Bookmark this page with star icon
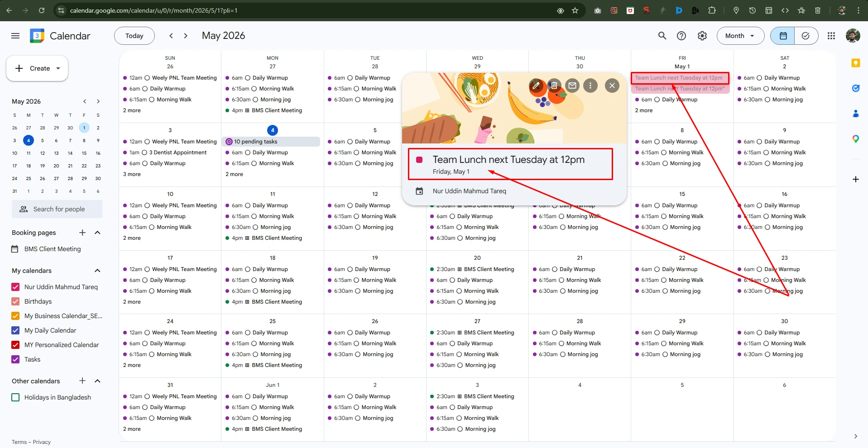Image resolution: width=868 pixels, height=448 pixels. (x=575, y=10)
